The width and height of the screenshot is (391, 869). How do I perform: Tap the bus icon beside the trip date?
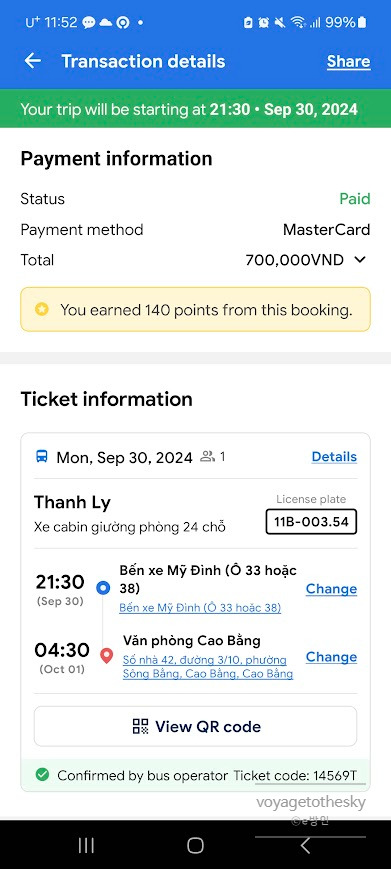(42, 457)
